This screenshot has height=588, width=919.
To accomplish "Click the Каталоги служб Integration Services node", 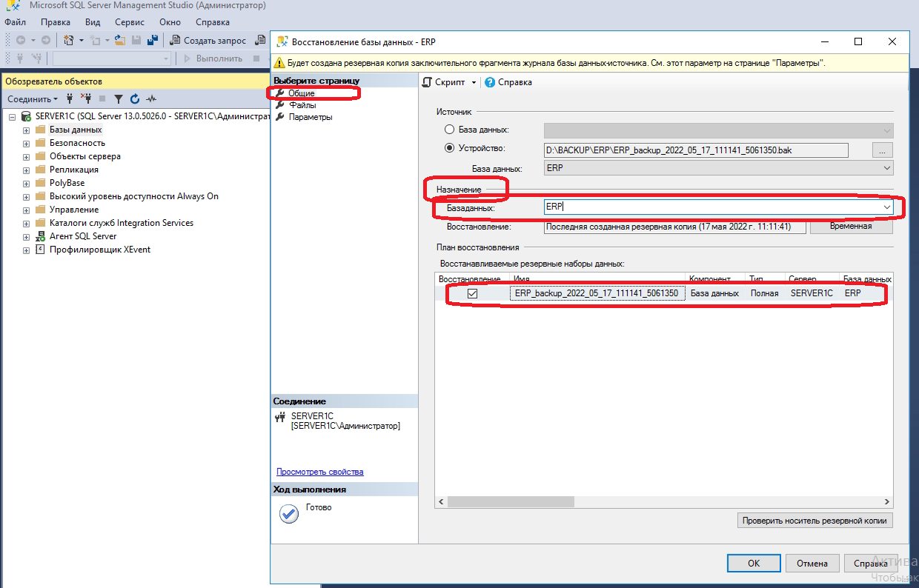I will [x=122, y=223].
